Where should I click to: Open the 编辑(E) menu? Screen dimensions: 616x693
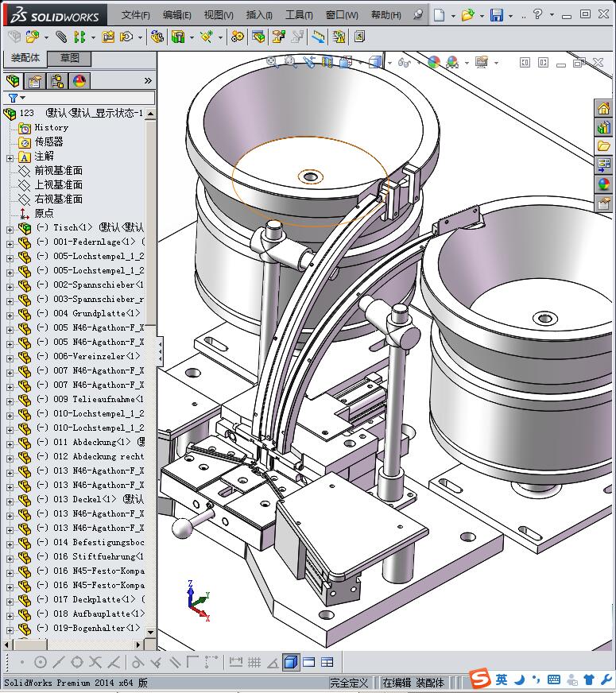(176, 15)
